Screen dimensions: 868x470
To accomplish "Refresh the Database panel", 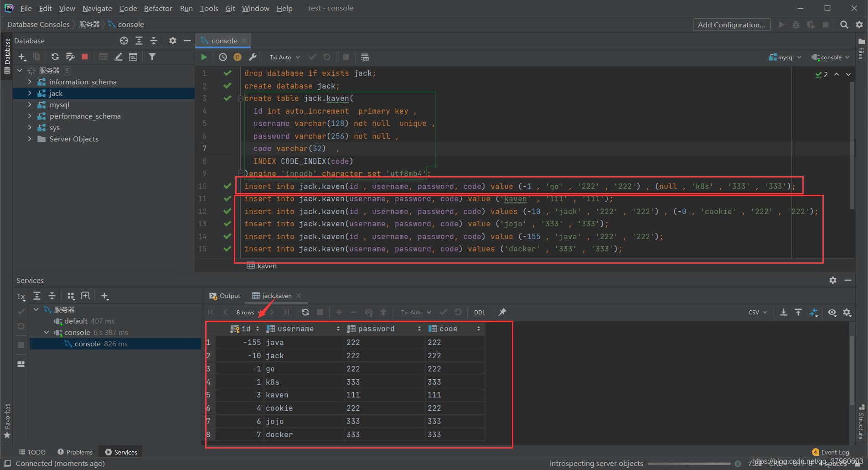I will pos(55,57).
